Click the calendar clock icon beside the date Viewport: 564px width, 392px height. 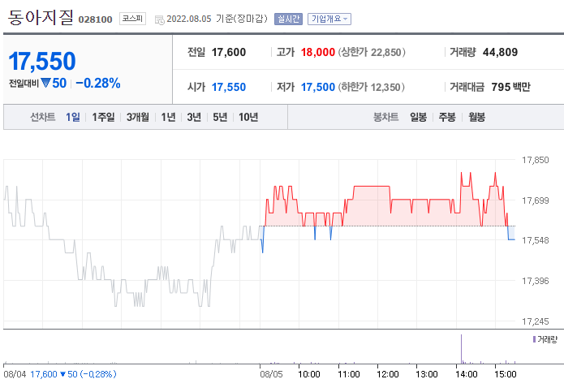pos(159,19)
